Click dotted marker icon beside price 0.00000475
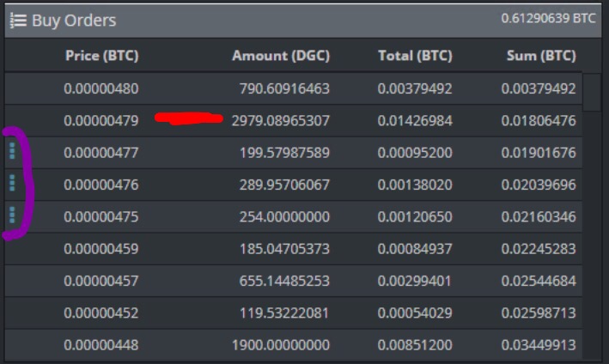 (x=12, y=215)
